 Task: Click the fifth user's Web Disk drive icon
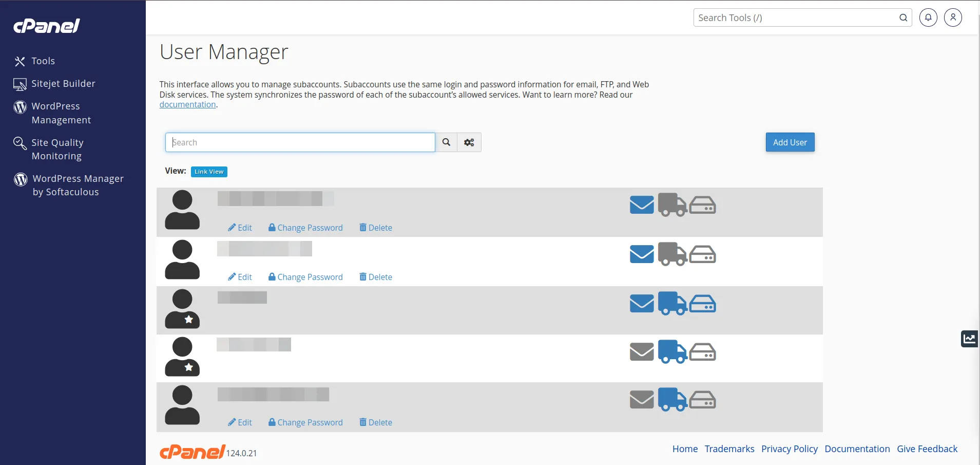(x=702, y=400)
